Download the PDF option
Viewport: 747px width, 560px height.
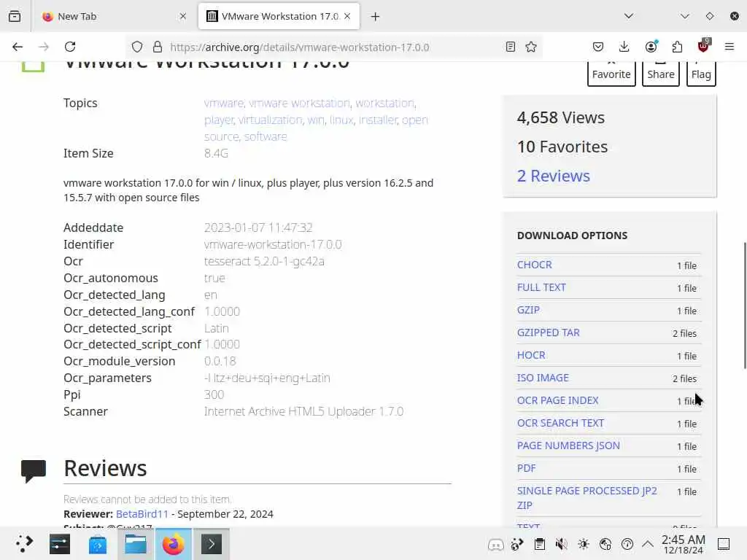(527, 469)
